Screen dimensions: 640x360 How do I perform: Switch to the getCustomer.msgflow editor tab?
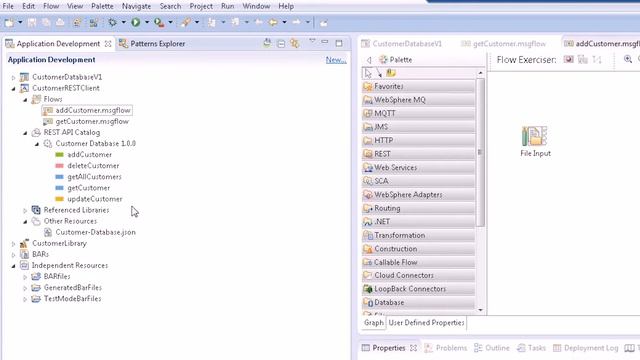(x=504, y=44)
